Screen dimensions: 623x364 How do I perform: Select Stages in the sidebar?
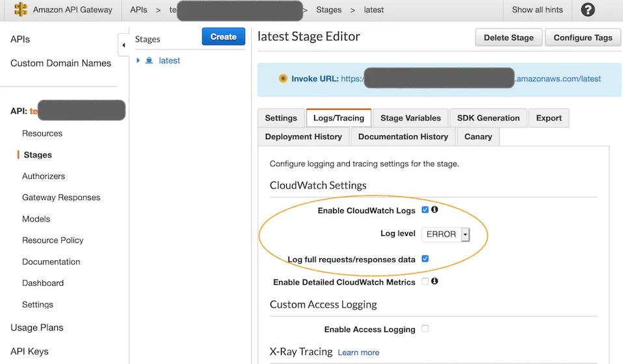click(x=38, y=155)
